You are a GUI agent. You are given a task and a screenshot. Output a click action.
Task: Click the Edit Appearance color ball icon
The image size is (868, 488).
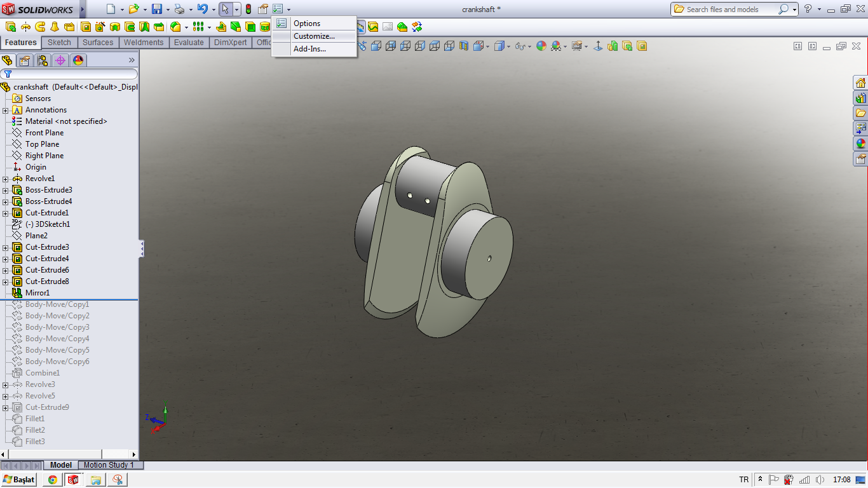(541, 46)
